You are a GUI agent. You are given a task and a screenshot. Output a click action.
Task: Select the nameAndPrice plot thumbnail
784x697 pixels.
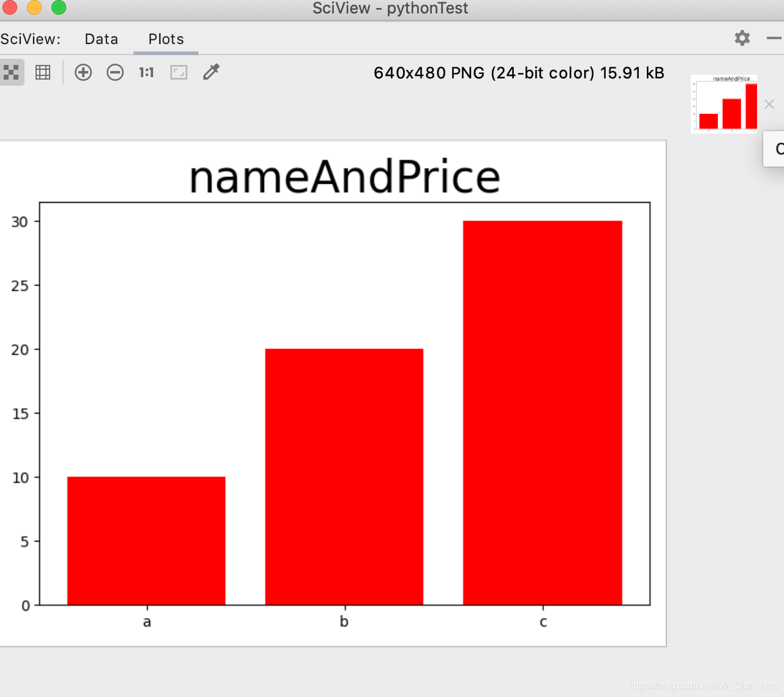[724, 104]
